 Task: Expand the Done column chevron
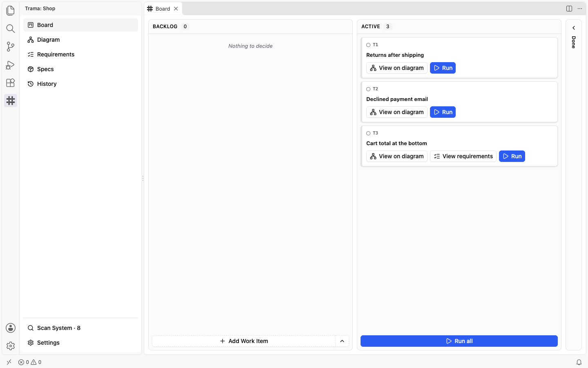574,28
